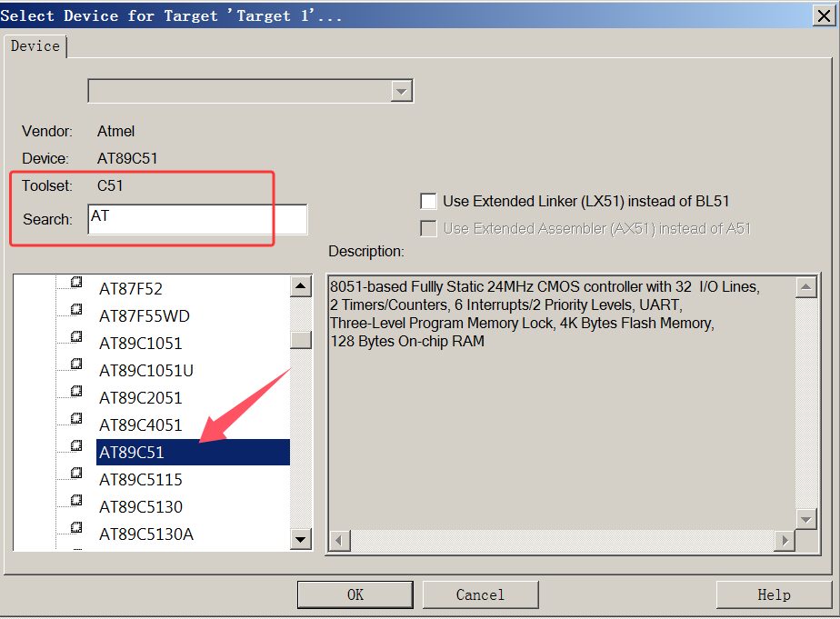Select AT89C5130A device entry
Screen dimensions: 840x619
[146, 535]
